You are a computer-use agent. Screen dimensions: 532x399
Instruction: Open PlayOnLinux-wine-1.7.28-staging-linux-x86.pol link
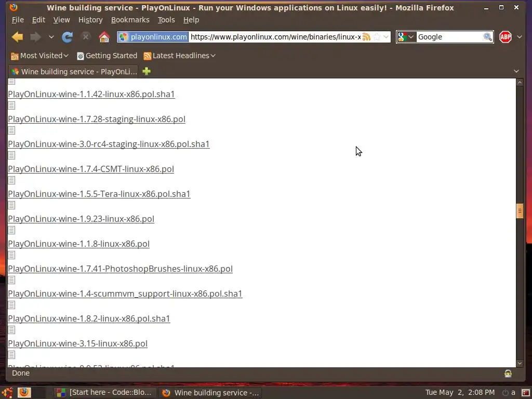point(97,119)
